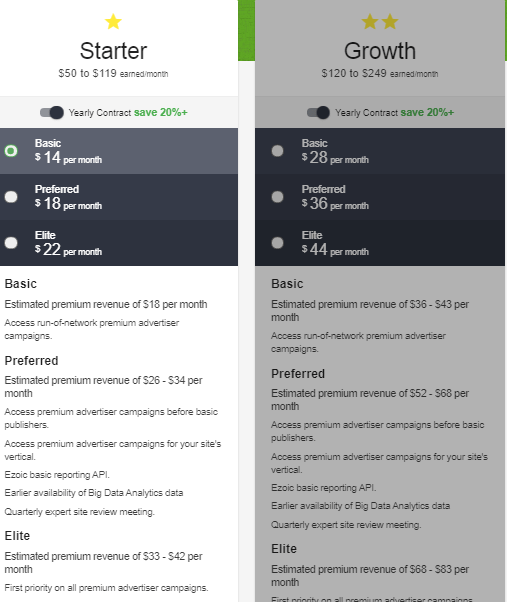Select Starter Elite $22 radio button
Image resolution: width=507 pixels, height=602 pixels.
click(11, 243)
